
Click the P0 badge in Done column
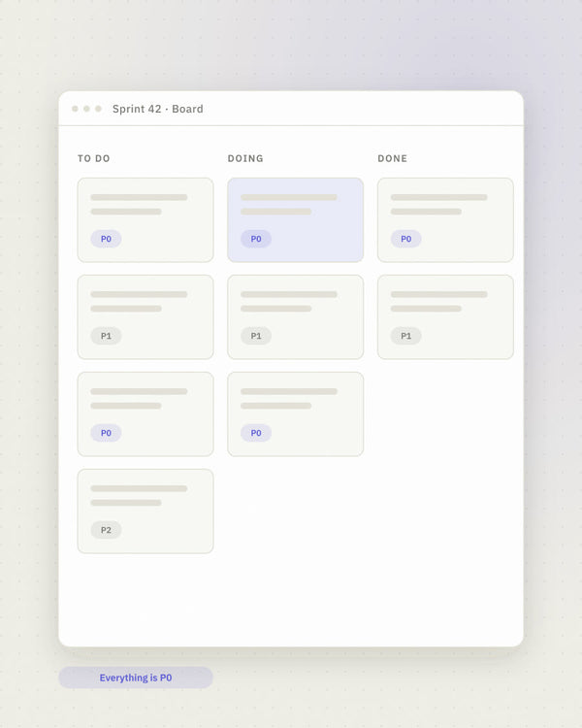(x=406, y=239)
